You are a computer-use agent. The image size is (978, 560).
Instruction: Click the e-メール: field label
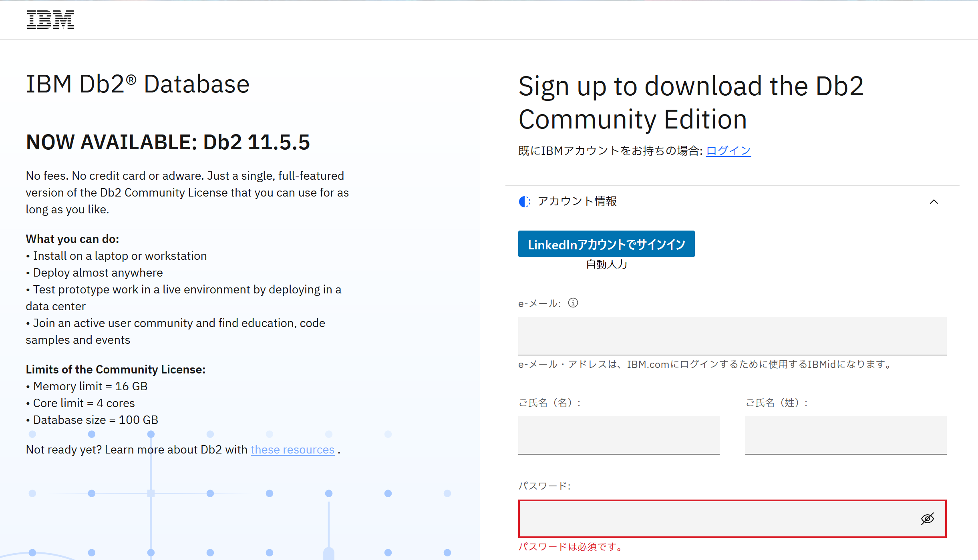pos(539,304)
